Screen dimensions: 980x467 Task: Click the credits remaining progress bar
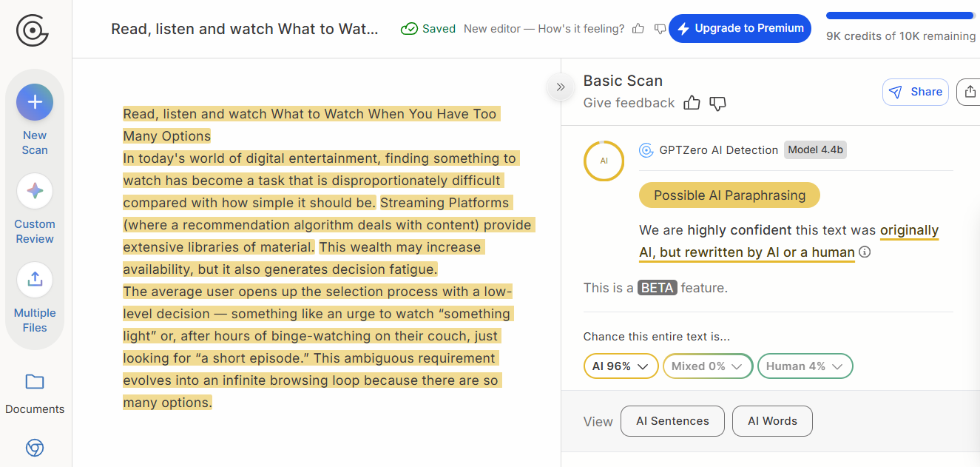[899, 16]
